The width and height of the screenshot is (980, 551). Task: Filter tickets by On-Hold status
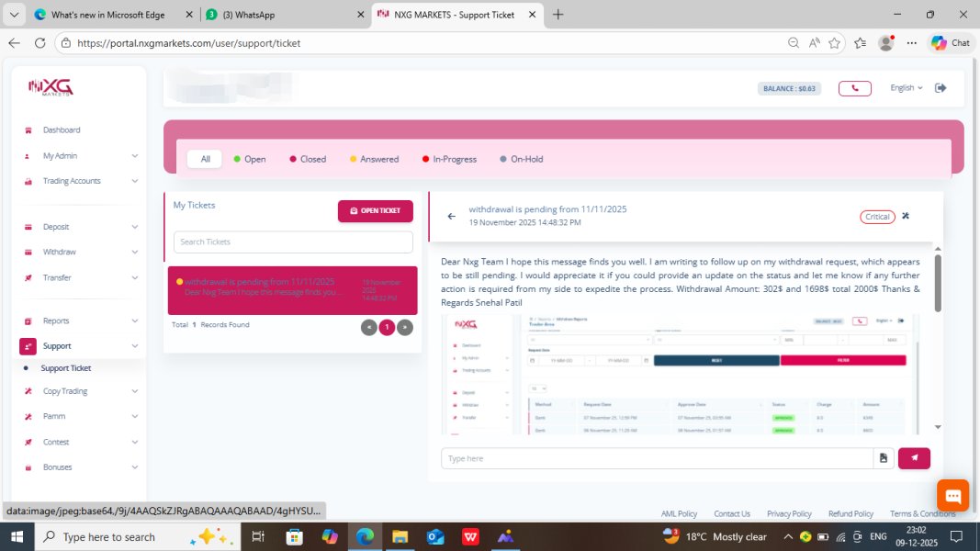point(522,159)
